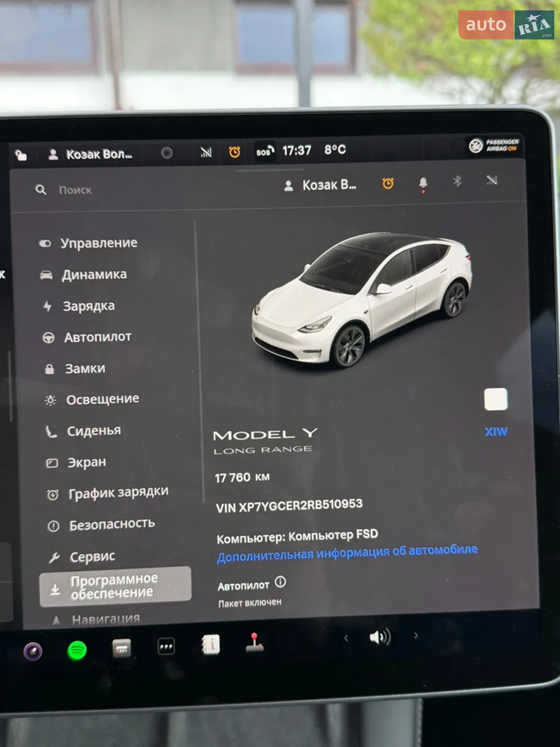Open the calendar app icon in dock
This screenshot has height=747, width=560.
(122, 648)
